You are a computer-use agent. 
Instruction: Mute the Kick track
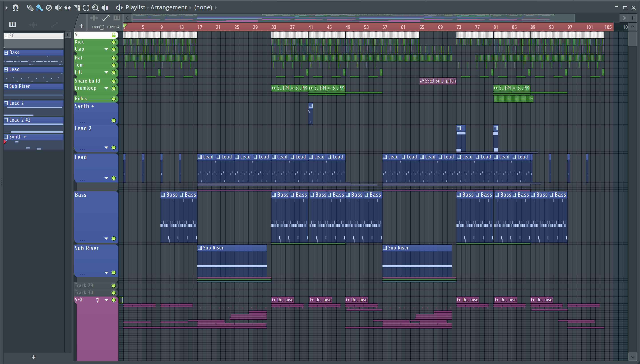point(114,42)
